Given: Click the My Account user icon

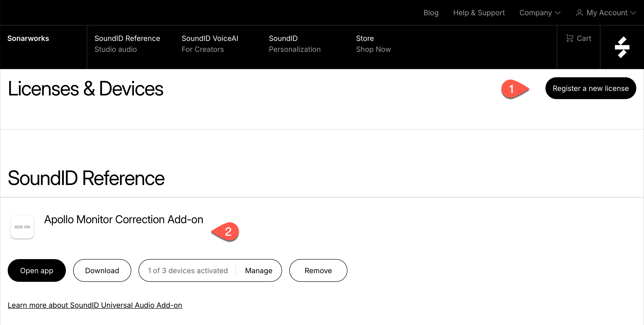Looking at the screenshot, I should click(579, 13).
